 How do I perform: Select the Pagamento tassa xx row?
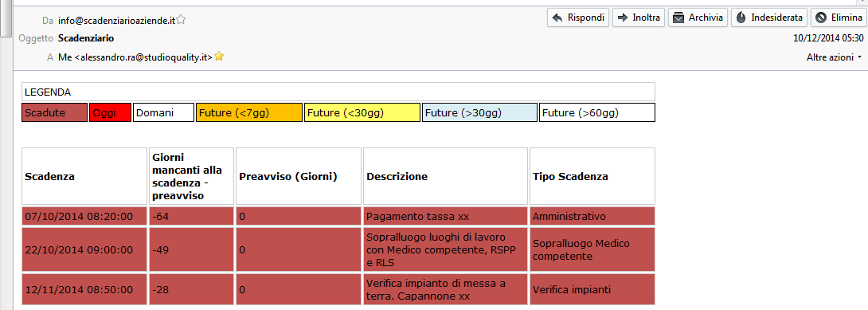point(338,216)
